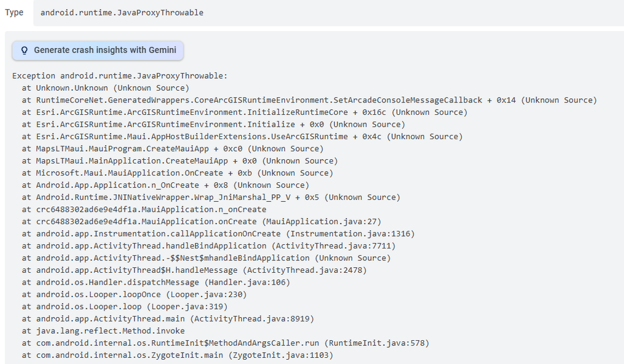This screenshot has height=364, width=624.
Task: Select the Android.App.Application.n_OnCreate line
Action: (165, 185)
